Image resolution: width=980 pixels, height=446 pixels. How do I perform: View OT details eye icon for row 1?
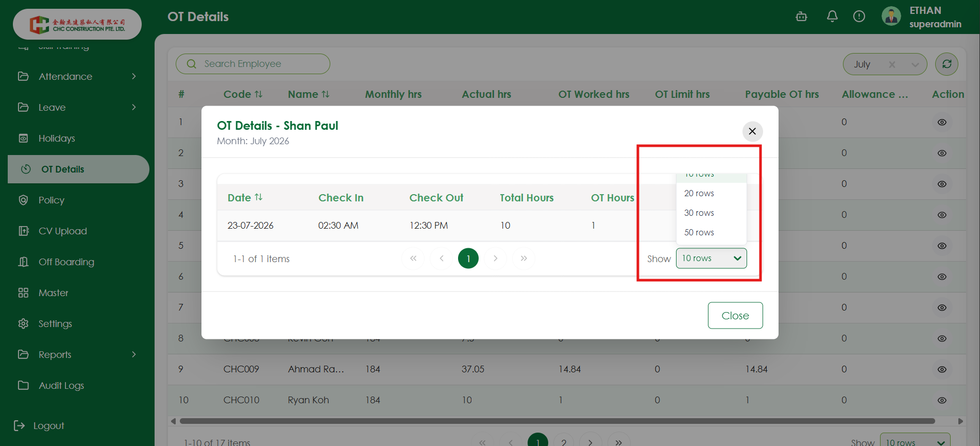(x=942, y=122)
